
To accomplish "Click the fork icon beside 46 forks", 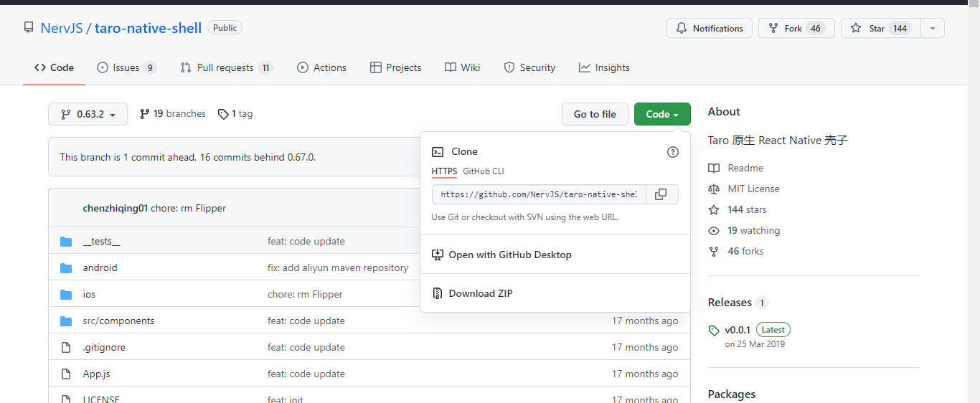I will (714, 252).
